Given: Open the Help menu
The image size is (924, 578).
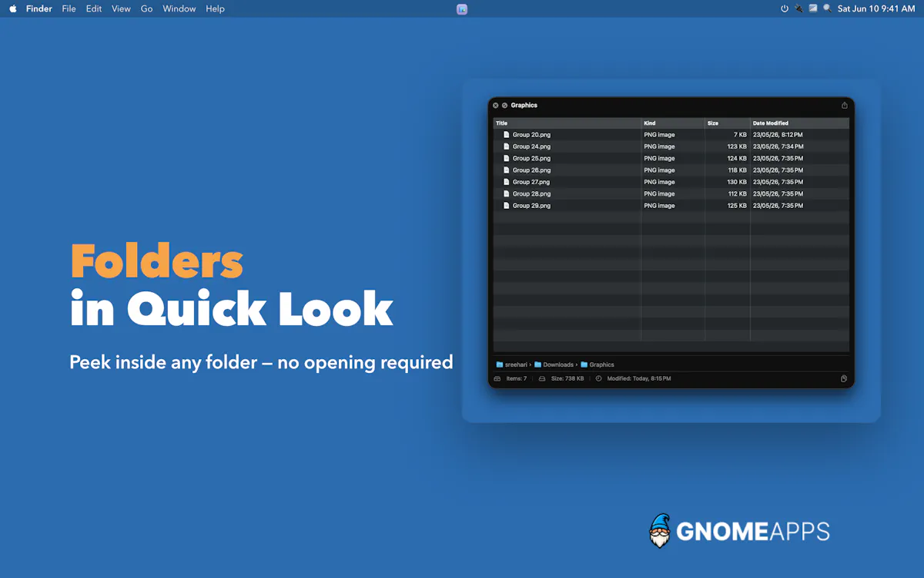Looking at the screenshot, I should click(x=215, y=8).
